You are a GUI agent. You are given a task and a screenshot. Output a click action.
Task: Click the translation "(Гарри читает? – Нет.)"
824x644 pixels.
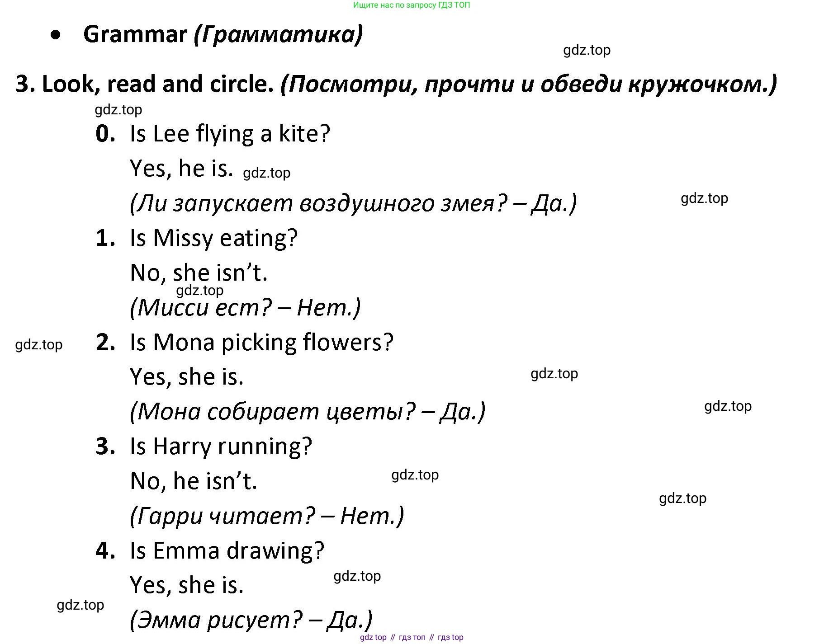(x=267, y=516)
